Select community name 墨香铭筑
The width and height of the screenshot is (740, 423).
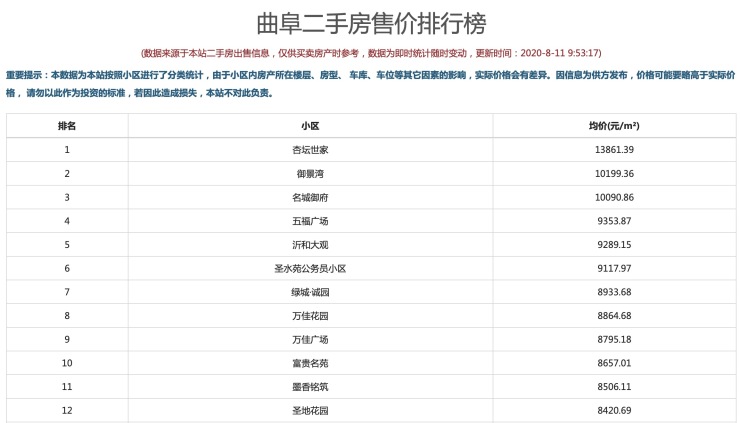310,387
